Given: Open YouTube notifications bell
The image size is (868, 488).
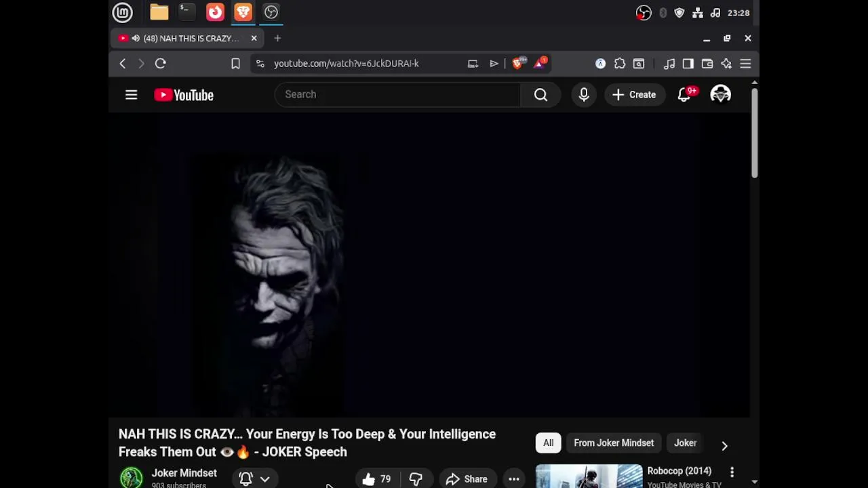Looking at the screenshot, I should 685,95.
